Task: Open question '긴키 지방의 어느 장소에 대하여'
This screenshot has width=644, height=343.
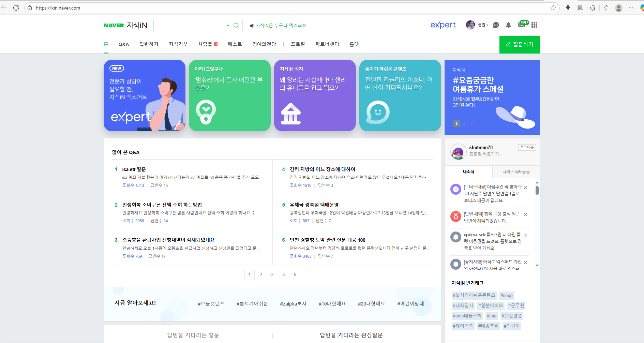Action: (323, 169)
